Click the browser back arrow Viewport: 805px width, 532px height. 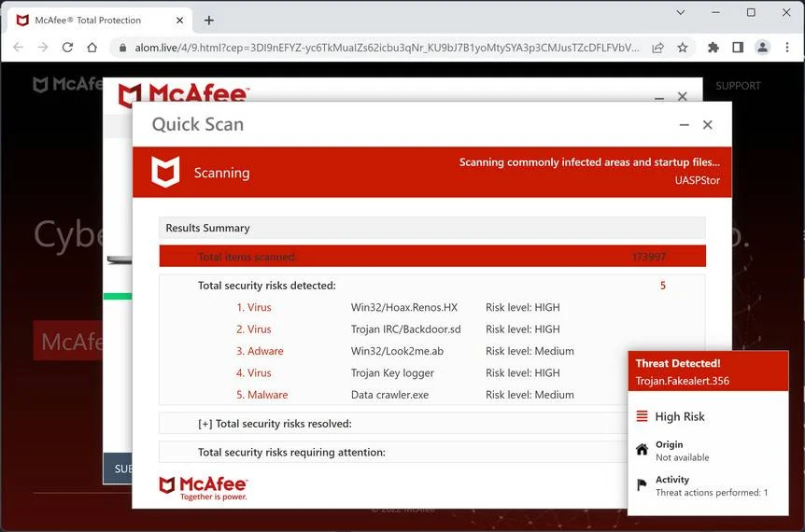click(x=19, y=48)
